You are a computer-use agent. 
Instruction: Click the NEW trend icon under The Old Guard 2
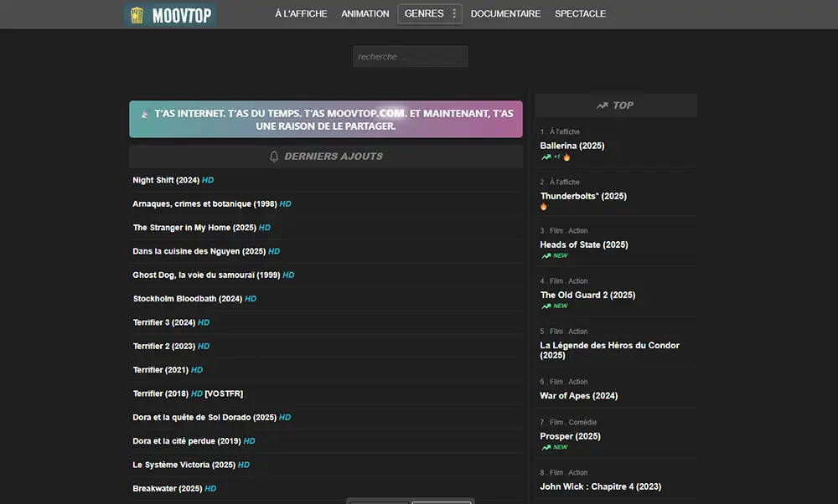(554, 306)
